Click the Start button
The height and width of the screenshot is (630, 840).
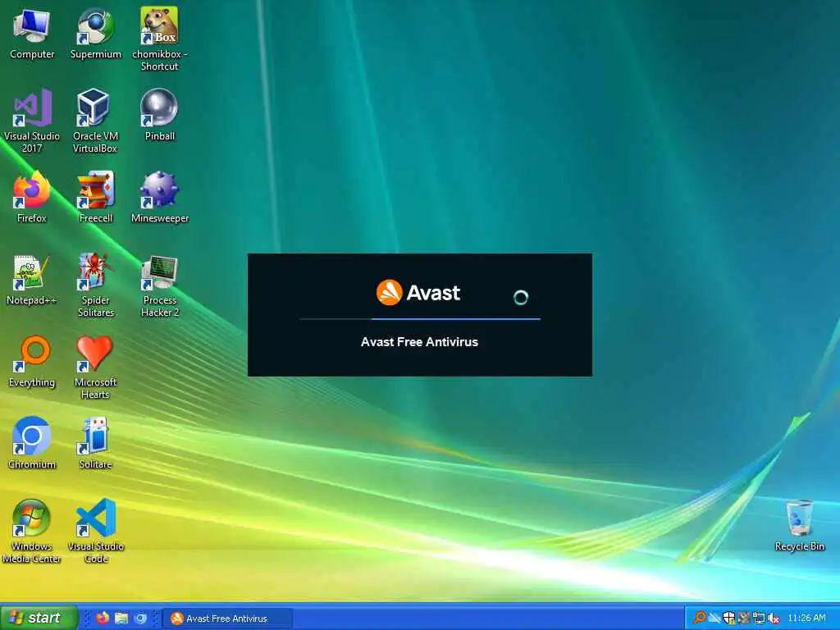coord(39,618)
